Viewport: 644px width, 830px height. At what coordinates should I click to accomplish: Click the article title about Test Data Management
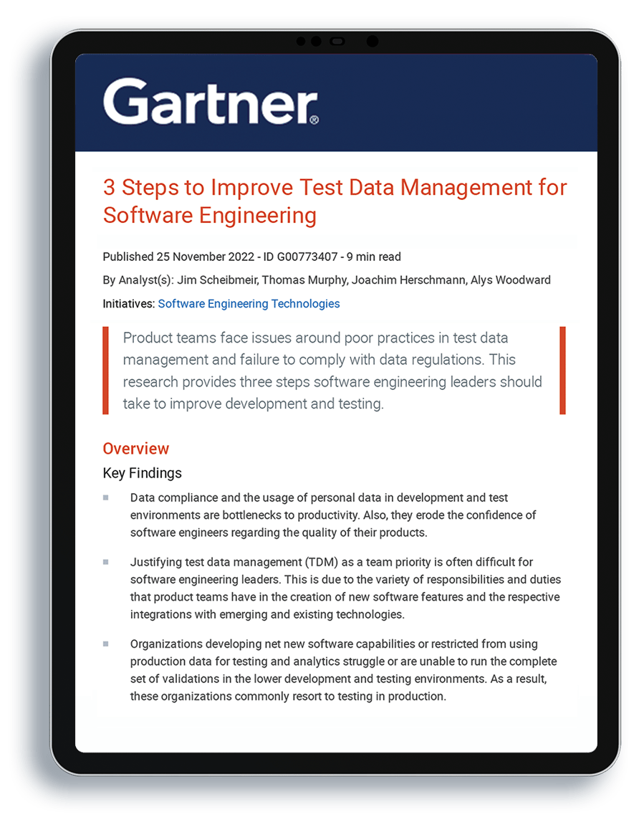334,201
